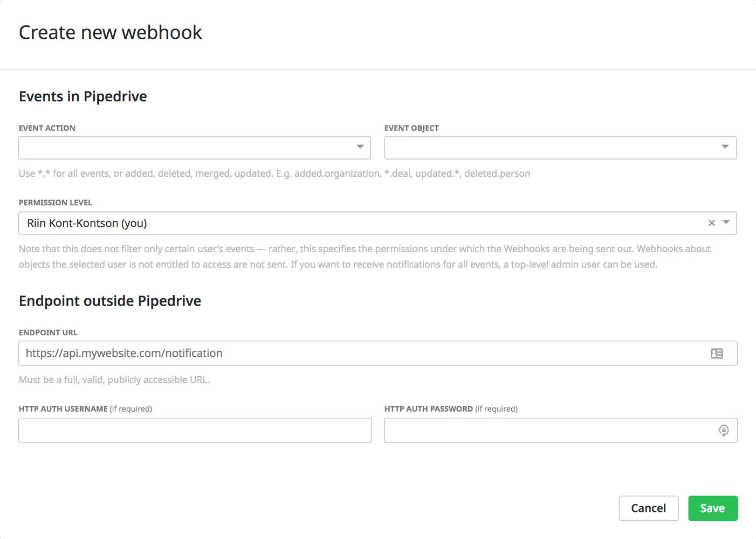Image resolution: width=756 pixels, height=539 pixels.
Task: Click the HTTP Auth Password field
Action: click(x=539, y=430)
